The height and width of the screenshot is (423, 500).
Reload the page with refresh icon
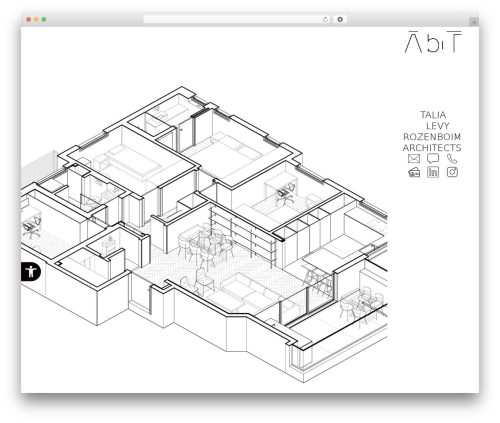pyautogui.click(x=325, y=19)
